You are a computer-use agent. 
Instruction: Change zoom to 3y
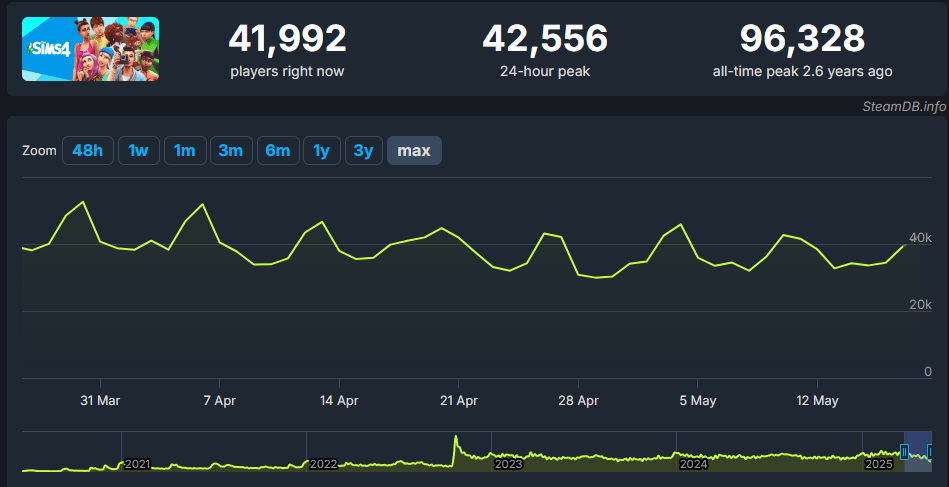(x=364, y=150)
